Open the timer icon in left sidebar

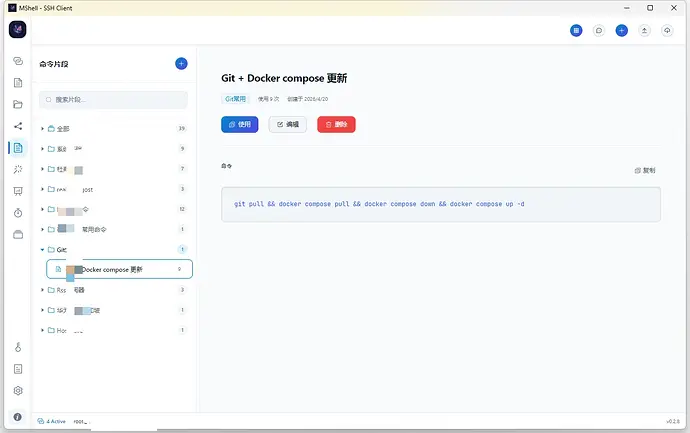[18, 213]
